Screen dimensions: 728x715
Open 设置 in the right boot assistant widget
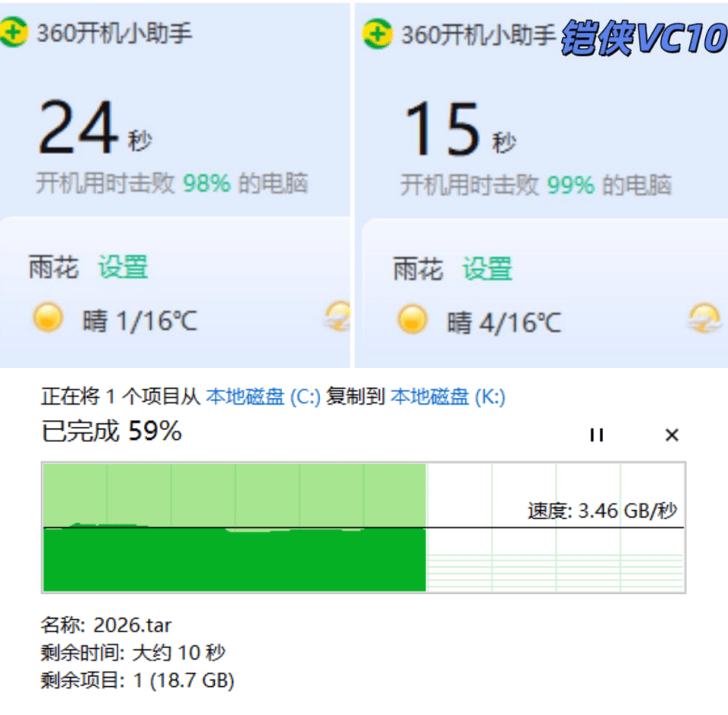486,269
